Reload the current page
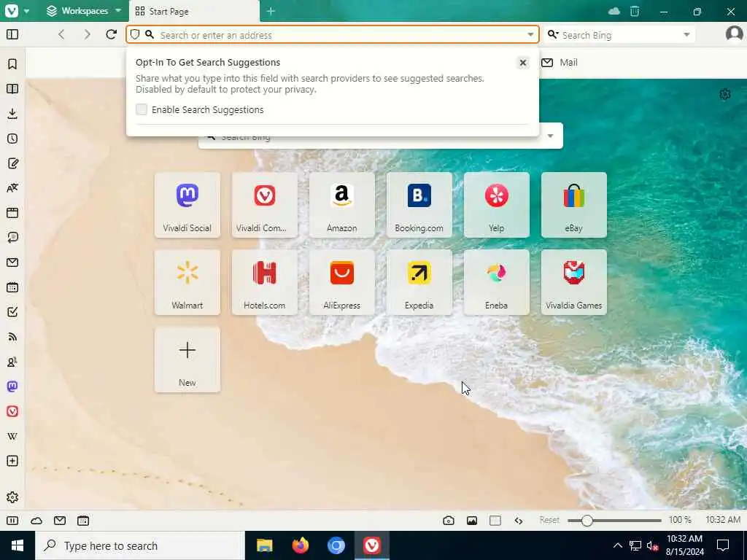Screen dimensions: 747x560 tap(111, 34)
